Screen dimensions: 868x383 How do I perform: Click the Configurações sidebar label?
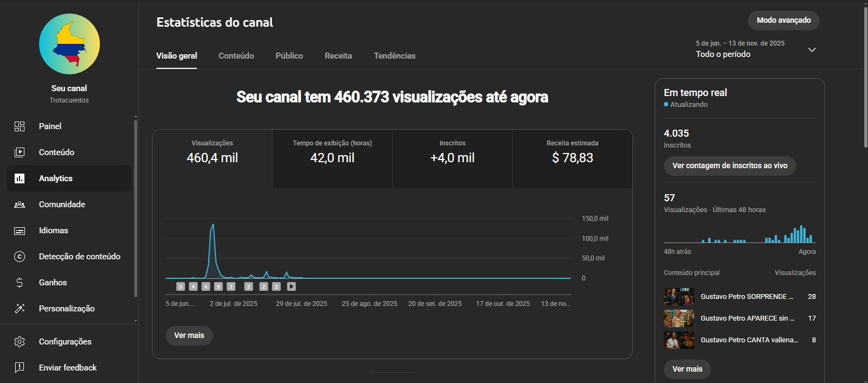click(65, 342)
